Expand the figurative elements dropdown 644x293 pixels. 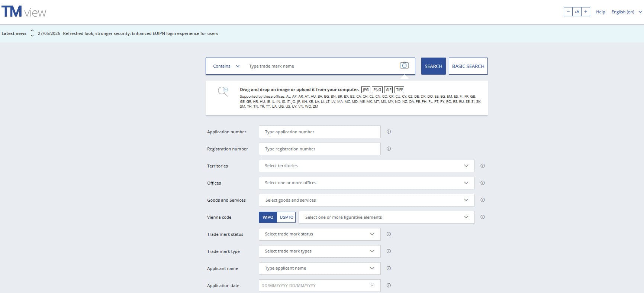click(387, 217)
